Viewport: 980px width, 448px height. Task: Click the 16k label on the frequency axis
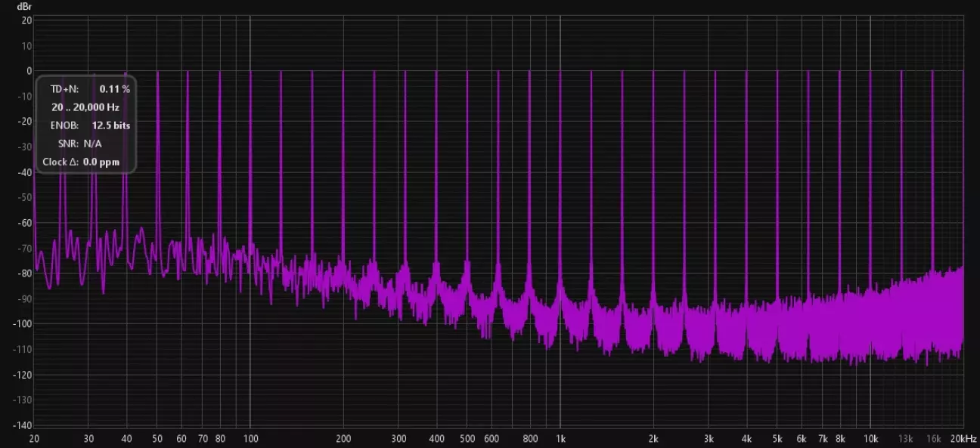click(x=933, y=439)
